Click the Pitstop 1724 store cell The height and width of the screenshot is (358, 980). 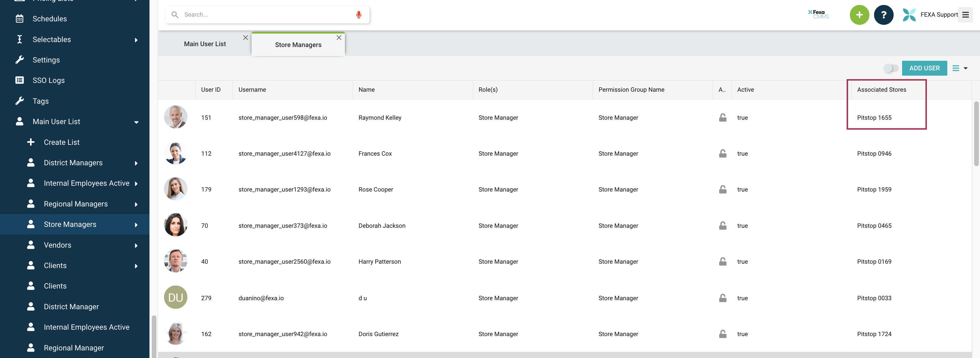click(874, 334)
